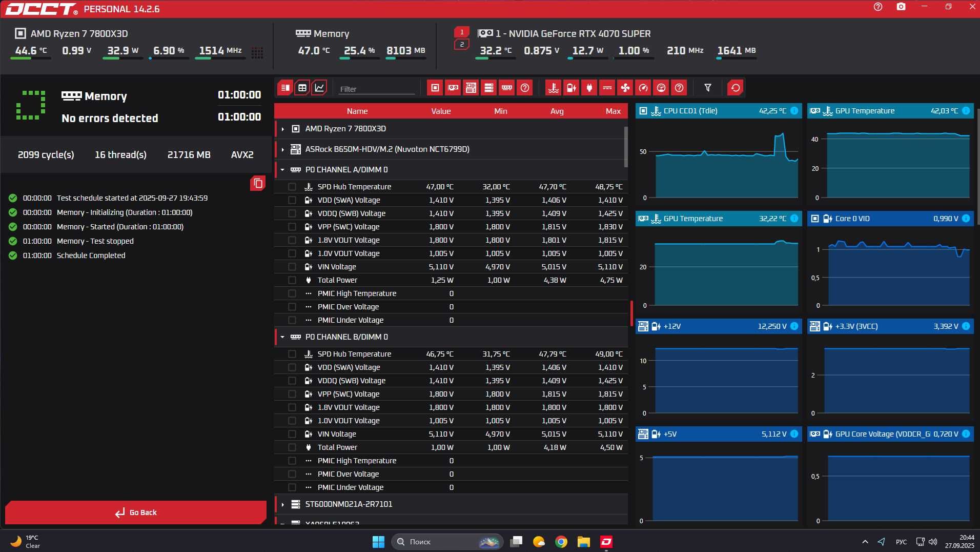Open info for Core 0 VID graph
Screen dimensions: 980x552
tap(966, 219)
